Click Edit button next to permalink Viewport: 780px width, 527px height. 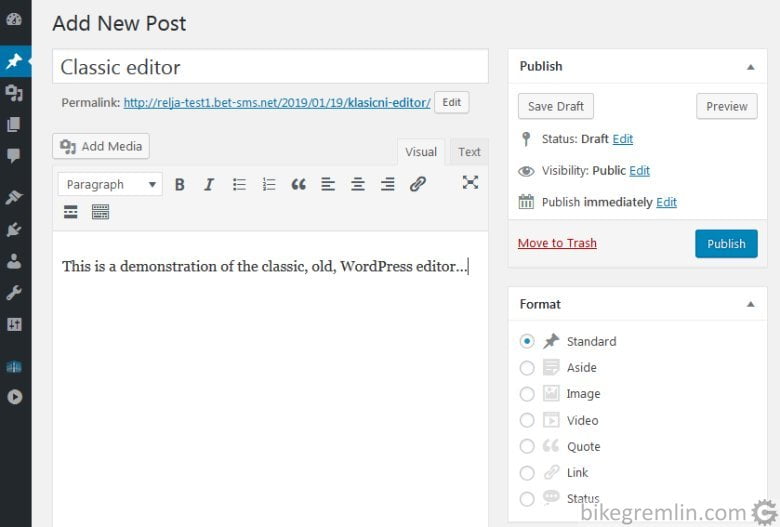[452, 103]
